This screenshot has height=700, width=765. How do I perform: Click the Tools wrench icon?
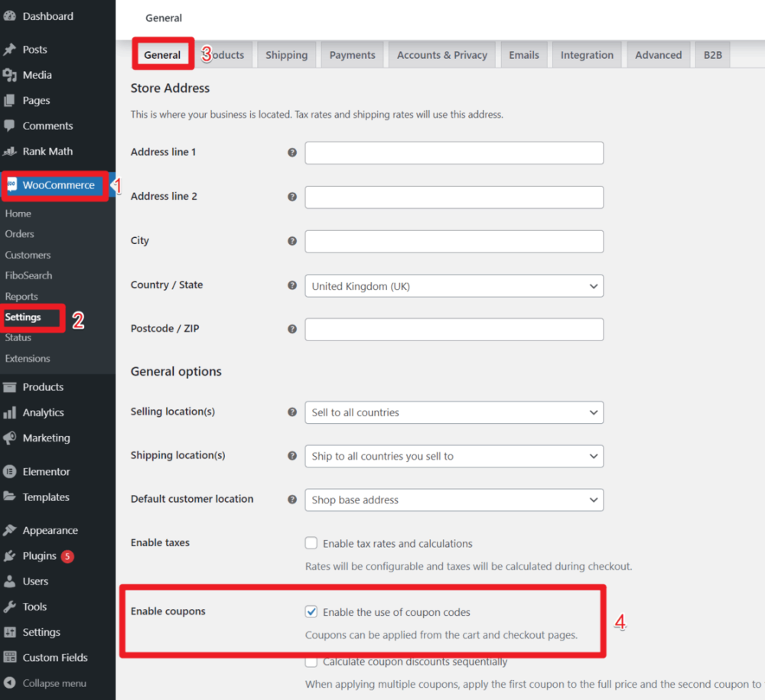pyautogui.click(x=10, y=607)
